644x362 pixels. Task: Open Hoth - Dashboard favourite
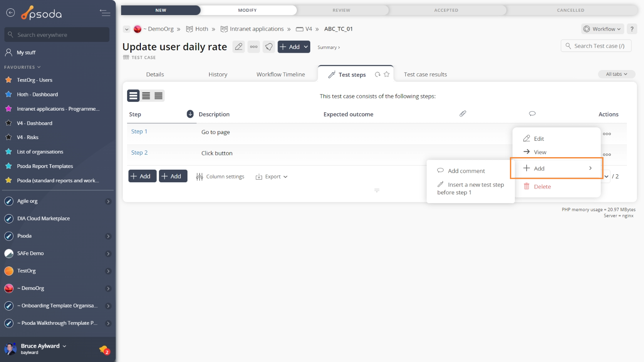click(x=37, y=94)
